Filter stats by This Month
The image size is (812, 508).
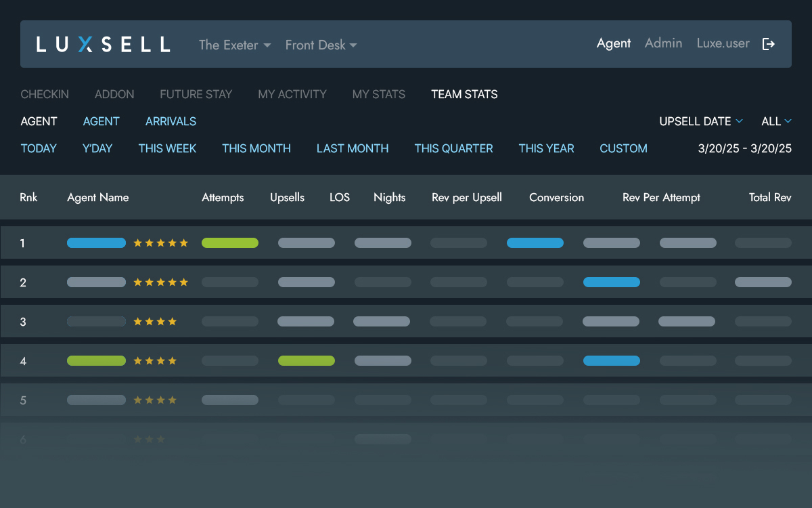[256, 148]
